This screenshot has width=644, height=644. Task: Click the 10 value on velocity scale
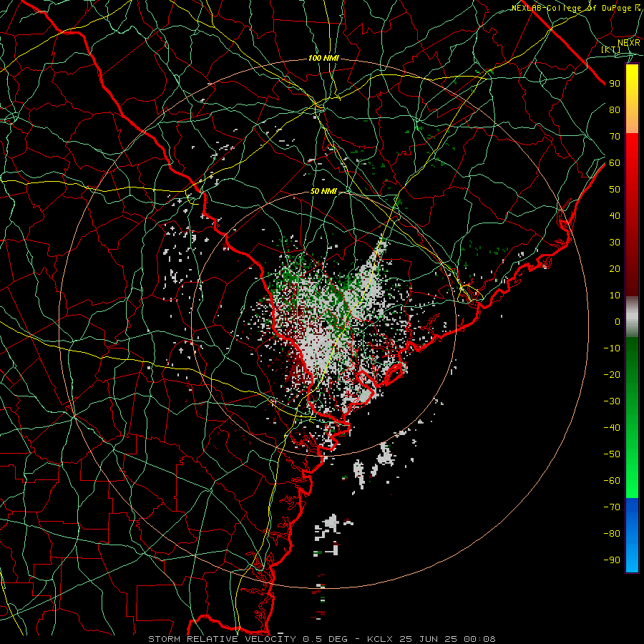tap(615, 296)
